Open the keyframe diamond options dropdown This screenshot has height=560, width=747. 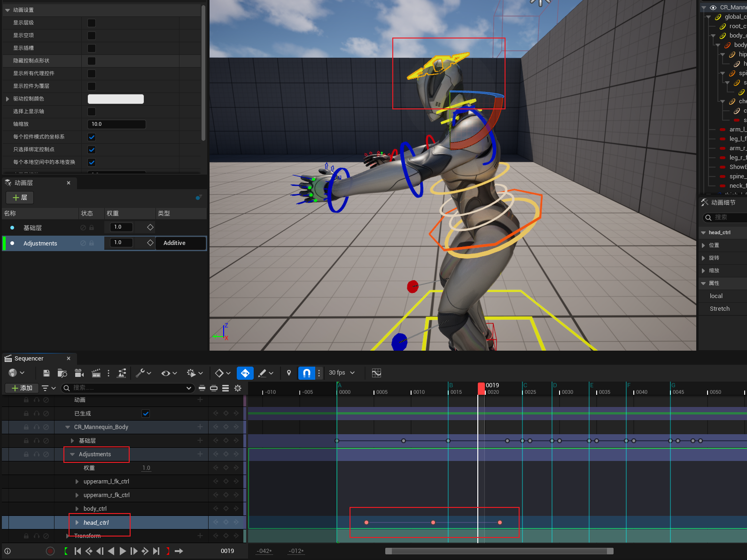pyautogui.click(x=223, y=373)
